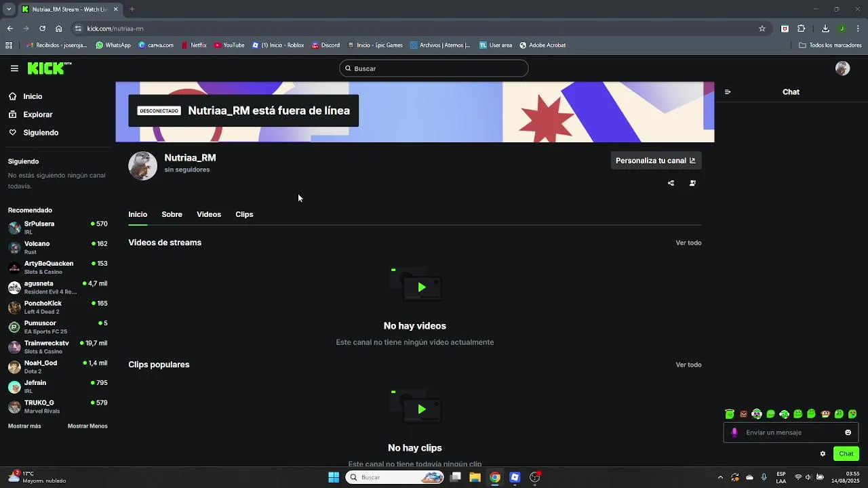This screenshot has height=488, width=868.
Task: Open the WhatsApp bookmark
Action: coord(113,45)
